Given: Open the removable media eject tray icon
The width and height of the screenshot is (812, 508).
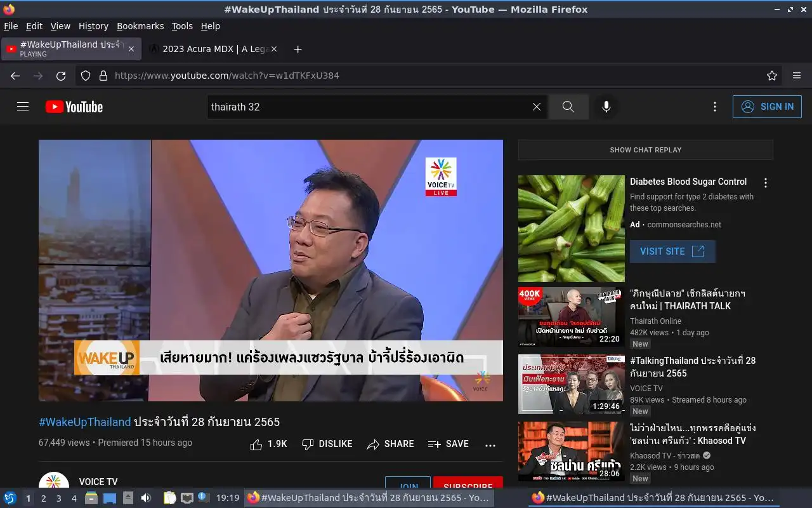Looking at the screenshot, I should (128, 498).
